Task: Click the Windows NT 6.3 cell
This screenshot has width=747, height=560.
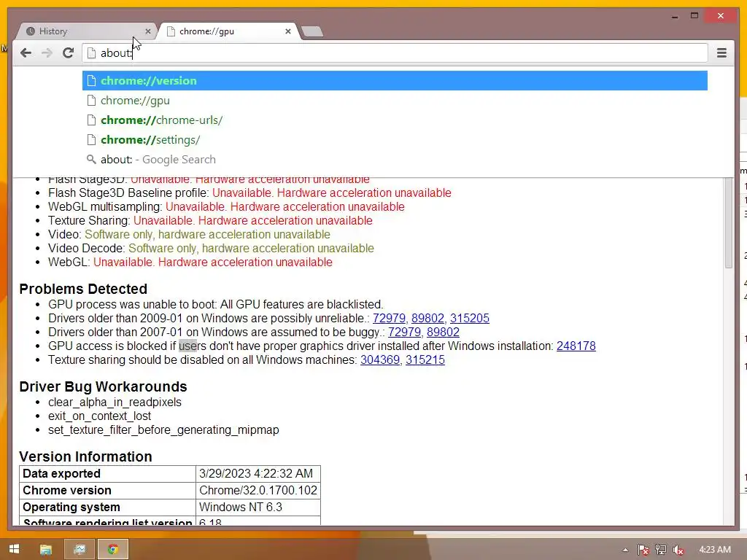Action: (x=258, y=507)
